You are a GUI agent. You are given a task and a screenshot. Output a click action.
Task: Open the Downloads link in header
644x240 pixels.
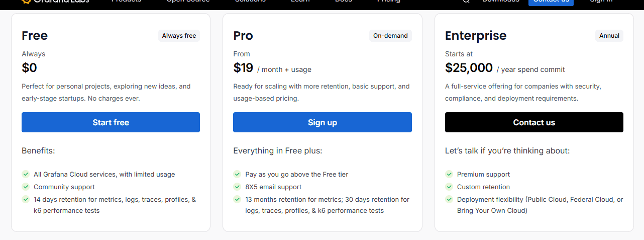coord(501,2)
